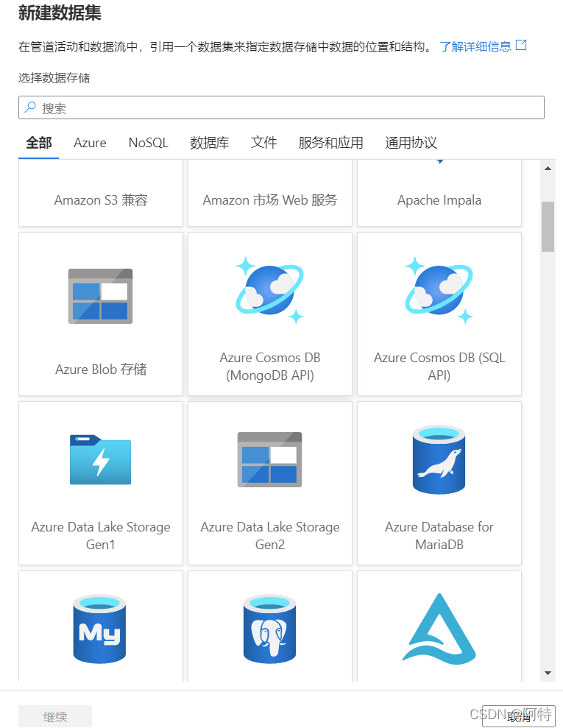
Task: Switch to the 全部 tab
Action: 38,143
